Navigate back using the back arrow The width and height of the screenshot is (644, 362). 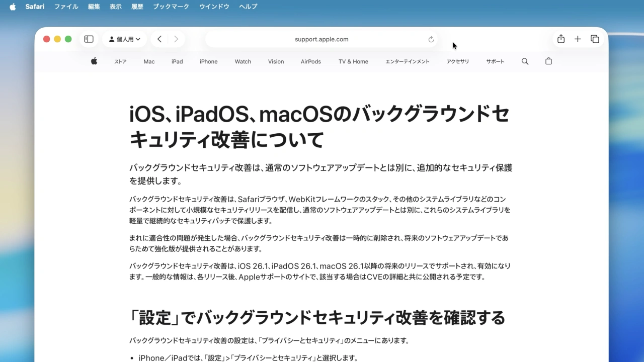(159, 39)
